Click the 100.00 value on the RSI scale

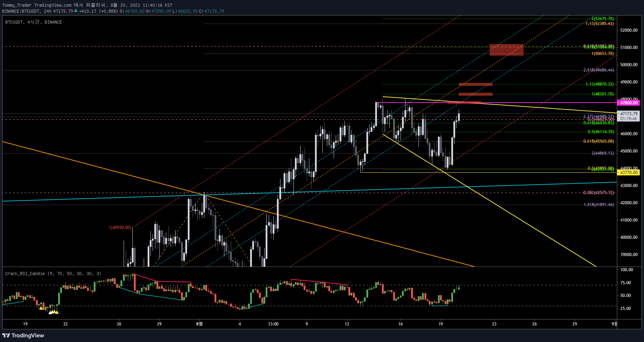(627, 270)
